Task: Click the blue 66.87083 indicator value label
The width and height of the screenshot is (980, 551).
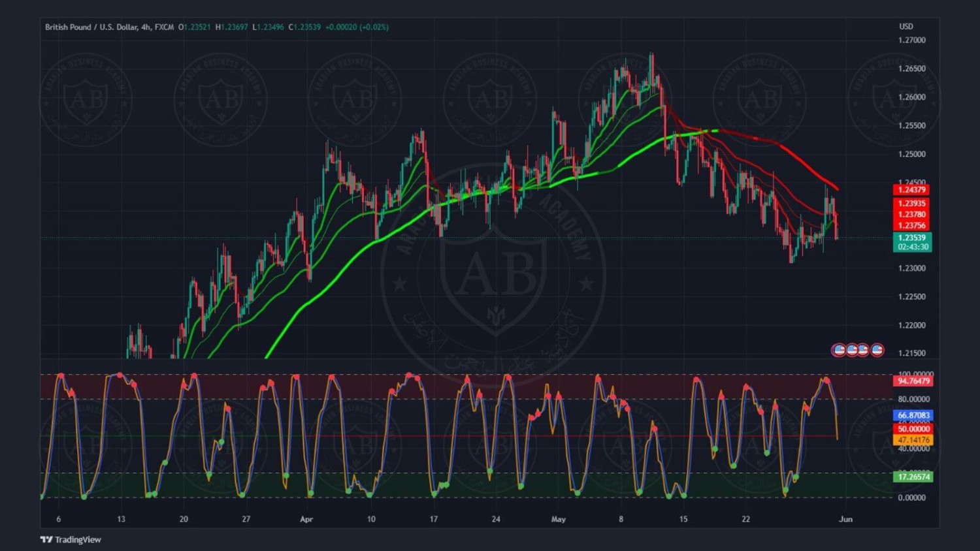Action: (x=913, y=415)
